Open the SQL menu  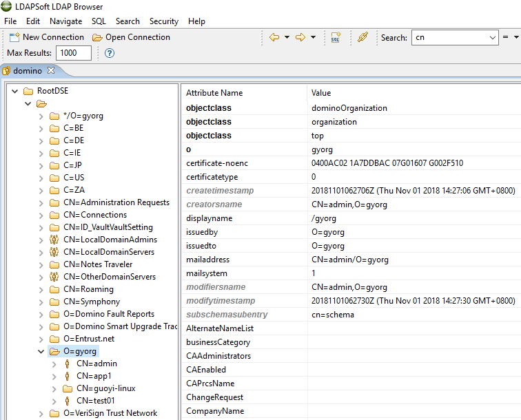tap(99, 21)
